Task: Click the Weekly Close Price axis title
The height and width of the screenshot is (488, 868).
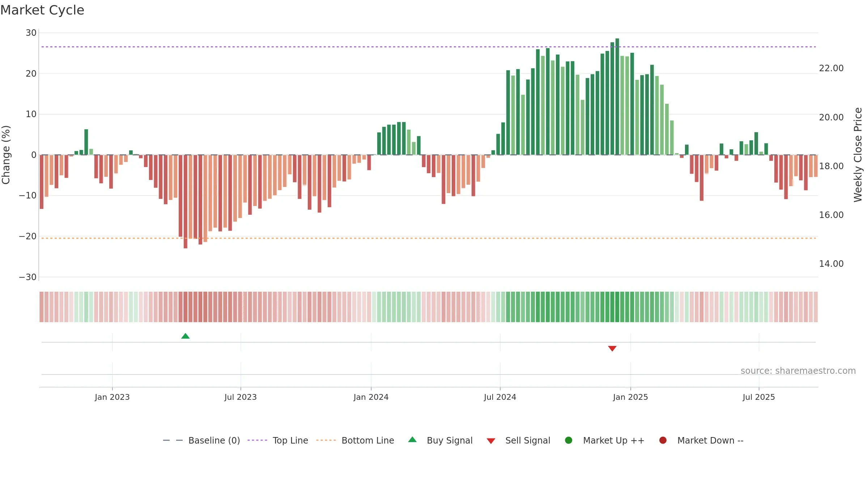Action: (x=858, y=155)
